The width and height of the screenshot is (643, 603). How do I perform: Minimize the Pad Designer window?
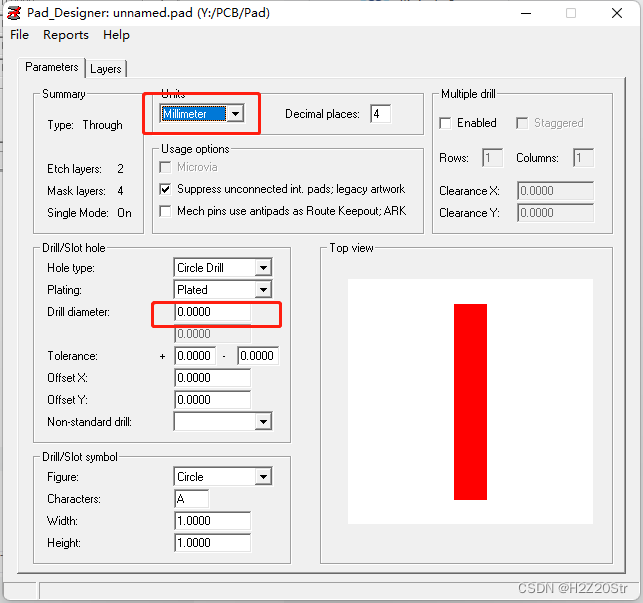point(526,13)
